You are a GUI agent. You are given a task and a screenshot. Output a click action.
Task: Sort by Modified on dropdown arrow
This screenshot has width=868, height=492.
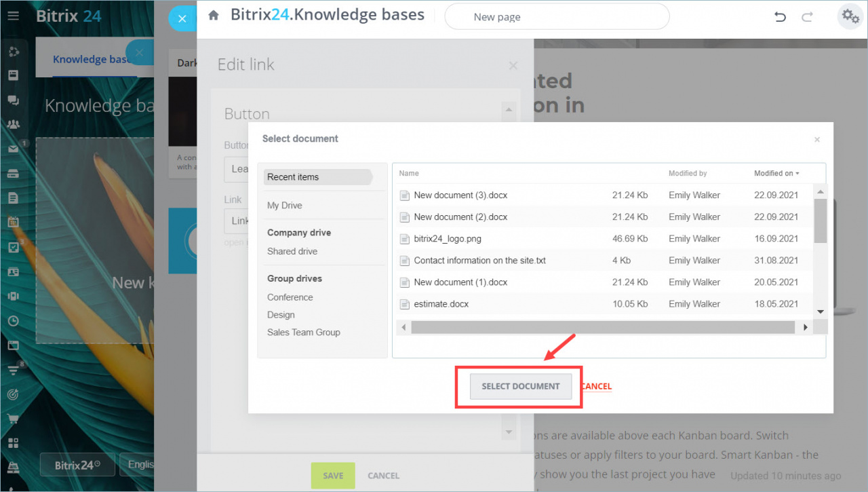tap(797, 174)
